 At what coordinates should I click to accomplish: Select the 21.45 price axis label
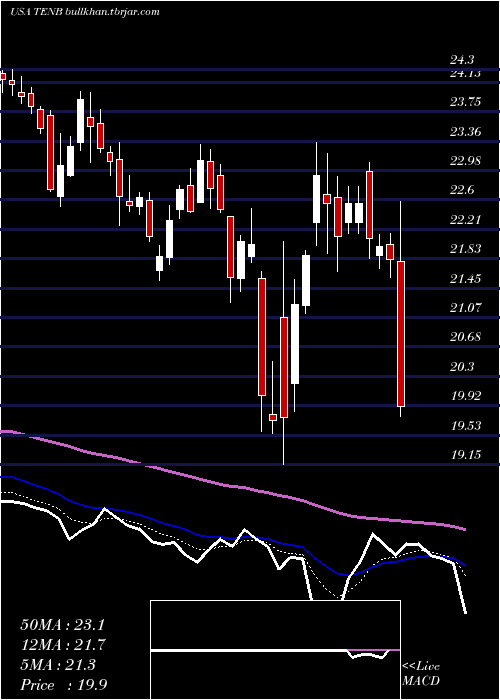click(x=466, y=279)
